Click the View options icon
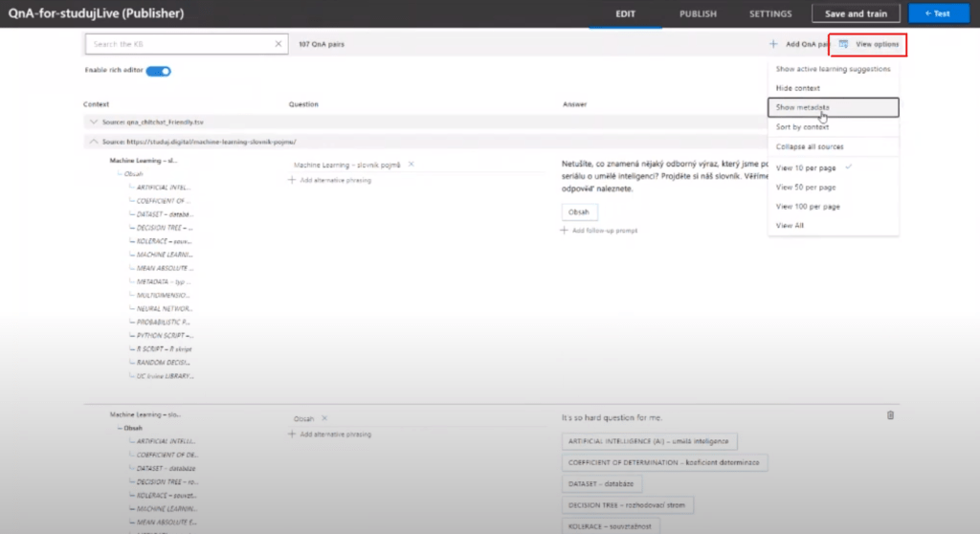 pyautogui.click(x=843, y=44)
